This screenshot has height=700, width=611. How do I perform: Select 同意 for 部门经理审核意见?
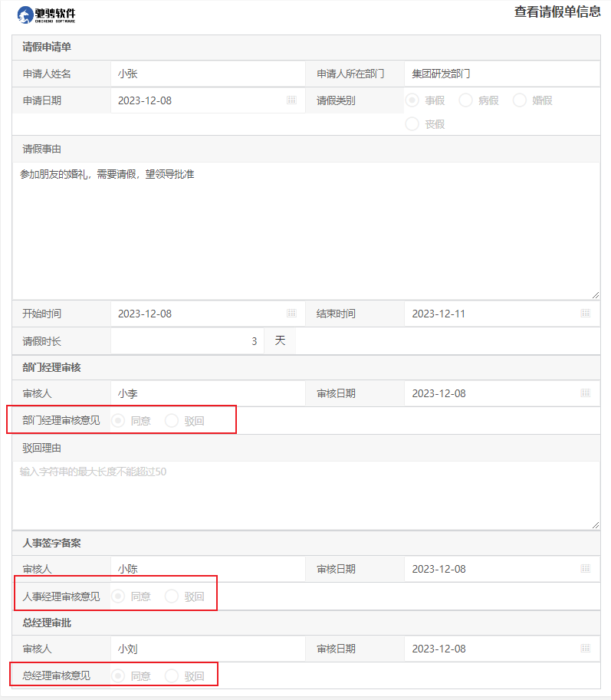coord(118,421)
